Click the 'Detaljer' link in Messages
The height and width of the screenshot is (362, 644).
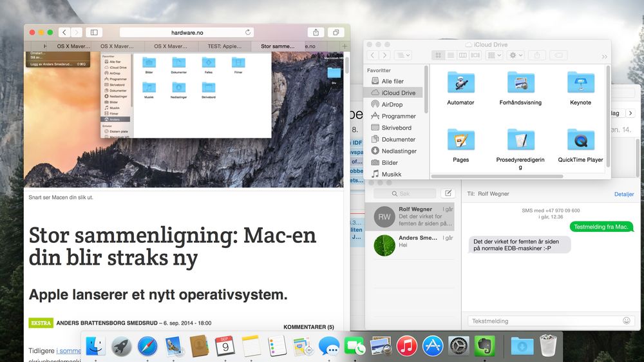pos(624,194)
